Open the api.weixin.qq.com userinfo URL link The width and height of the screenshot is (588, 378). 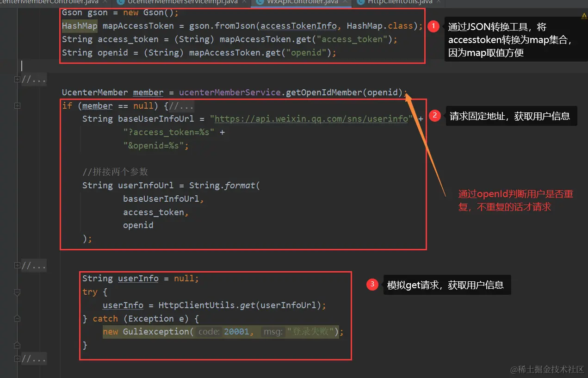[x=311, y=119]
